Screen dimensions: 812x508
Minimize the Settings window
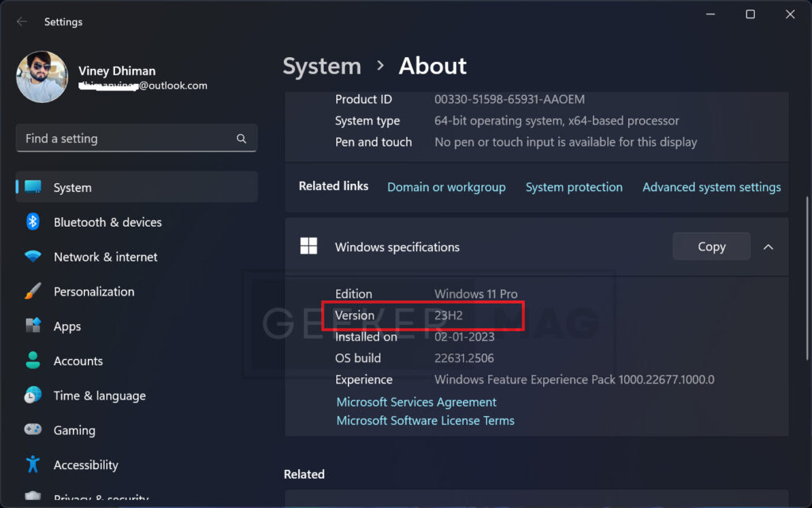pos(710,14)
